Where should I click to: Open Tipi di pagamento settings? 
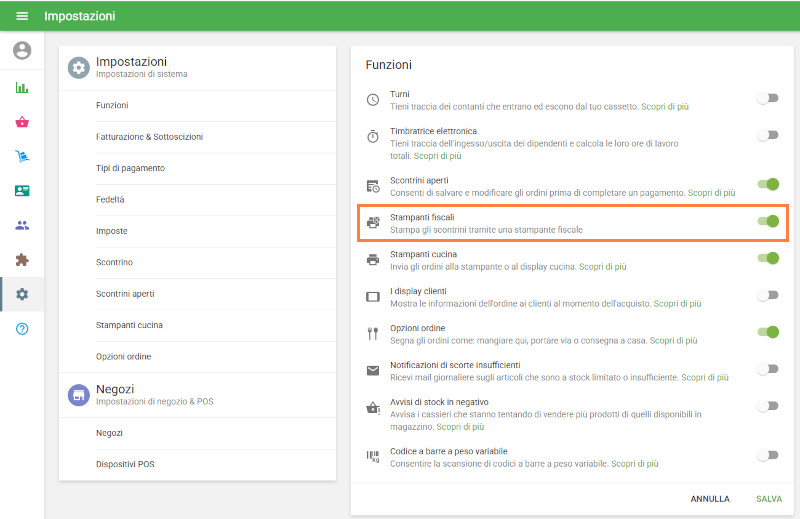click(x=130, y=168)
